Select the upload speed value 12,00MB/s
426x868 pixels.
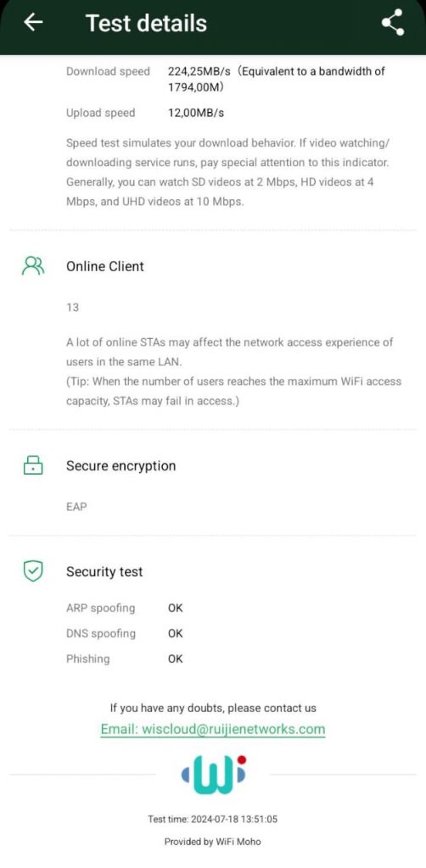[196, 113]
